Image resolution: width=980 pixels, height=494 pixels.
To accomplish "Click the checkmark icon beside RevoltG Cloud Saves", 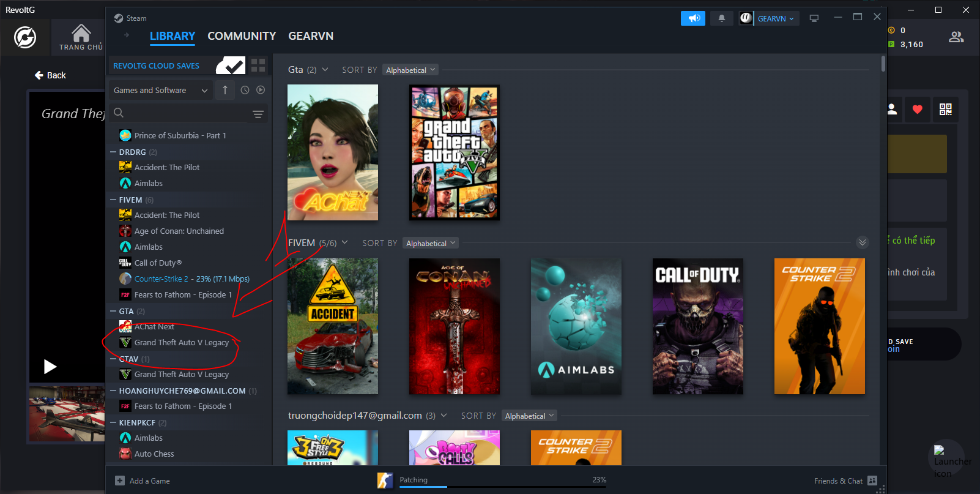I will (x=231, y=65).
